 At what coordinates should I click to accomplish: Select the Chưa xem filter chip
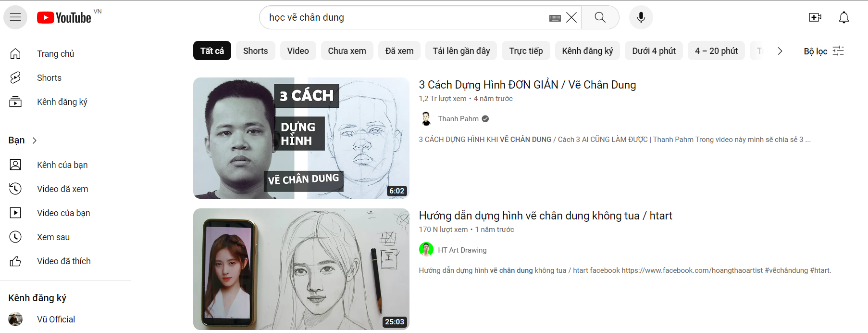tap(347, 51)
